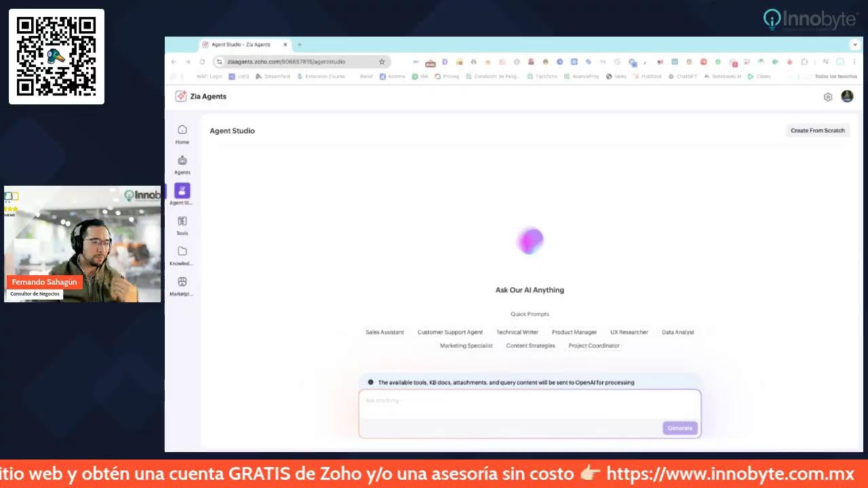Image resolution: width=868 pixels, height=488 pixels.
Task: Open the HubSpot bookmark
Action: 647,77
